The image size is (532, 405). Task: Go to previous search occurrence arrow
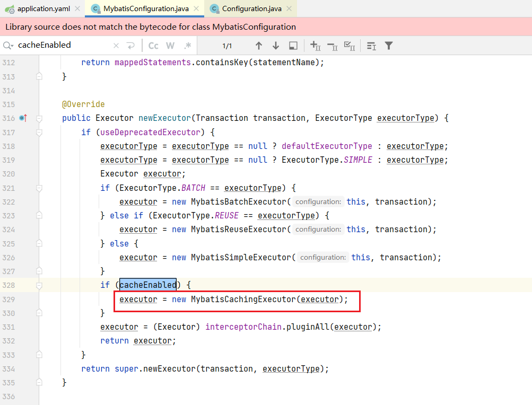tap(259, 46)
